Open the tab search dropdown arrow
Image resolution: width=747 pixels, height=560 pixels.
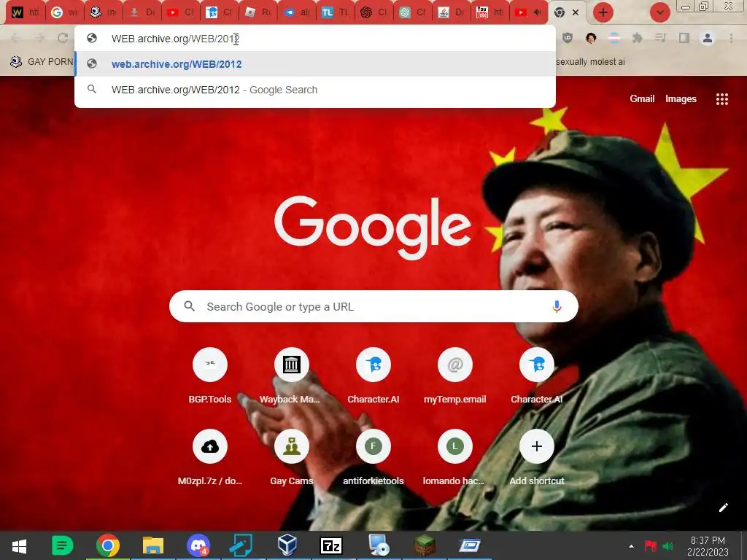tap(659, 12)
